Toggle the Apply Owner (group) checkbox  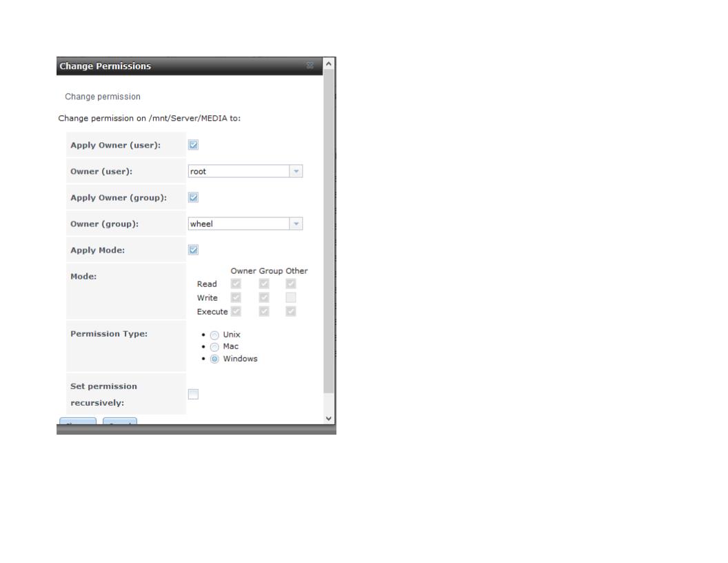193,197
